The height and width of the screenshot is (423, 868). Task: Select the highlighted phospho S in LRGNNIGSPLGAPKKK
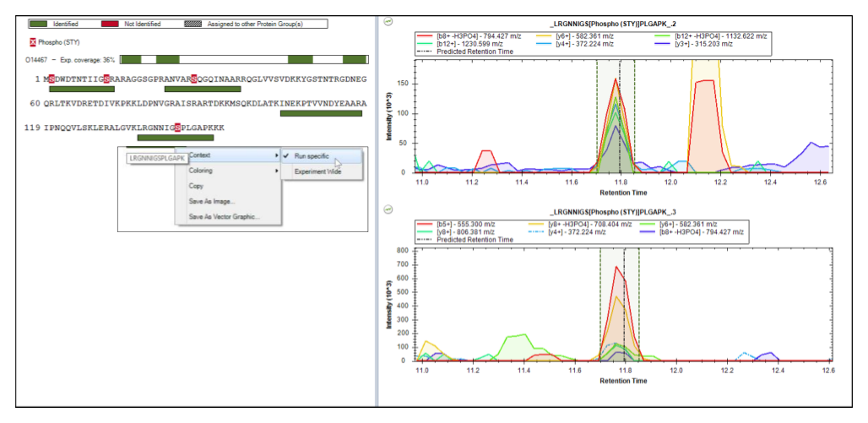pos(177,127)
